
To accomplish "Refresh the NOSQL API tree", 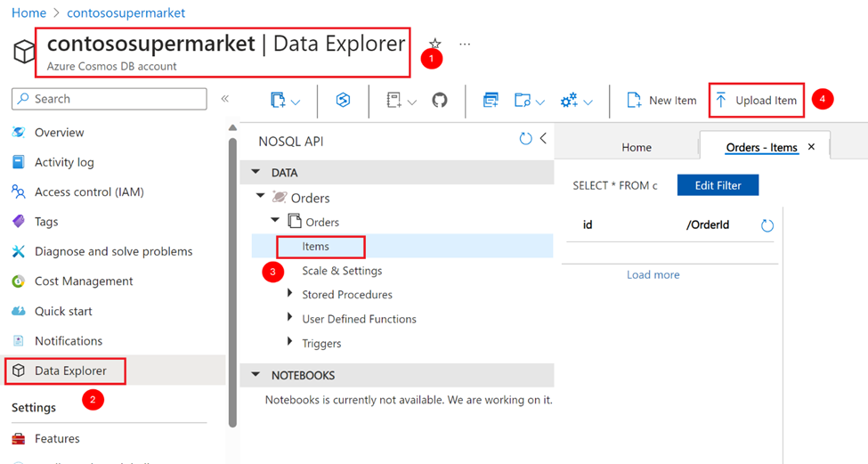I will [525, 139].
